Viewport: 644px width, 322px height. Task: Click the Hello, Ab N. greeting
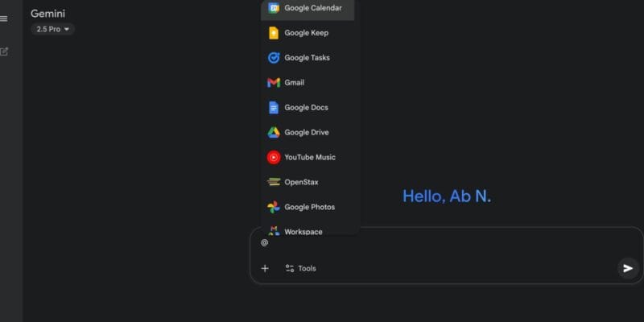click(x=447, y=196)
